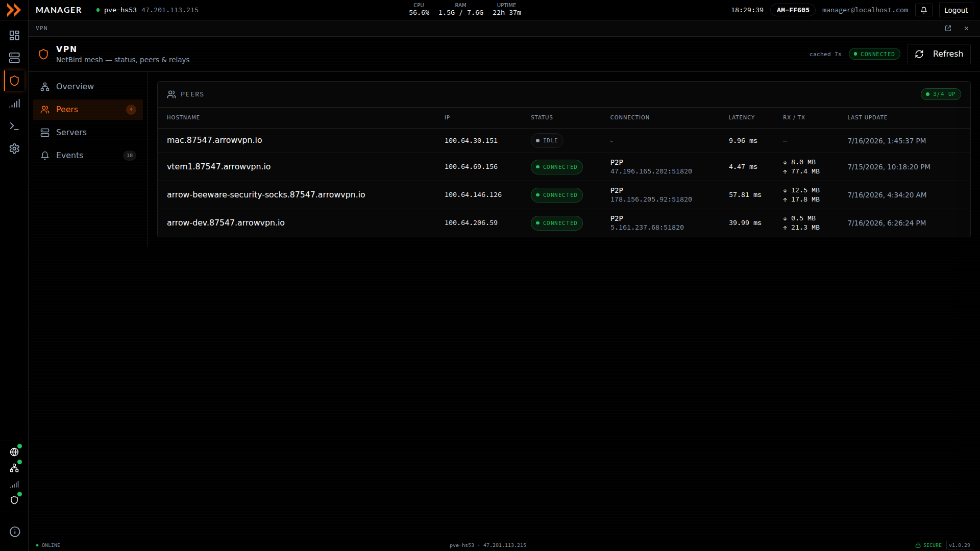
Task: Open the settings gear icon in sidebar
Action: click(14, 148)
